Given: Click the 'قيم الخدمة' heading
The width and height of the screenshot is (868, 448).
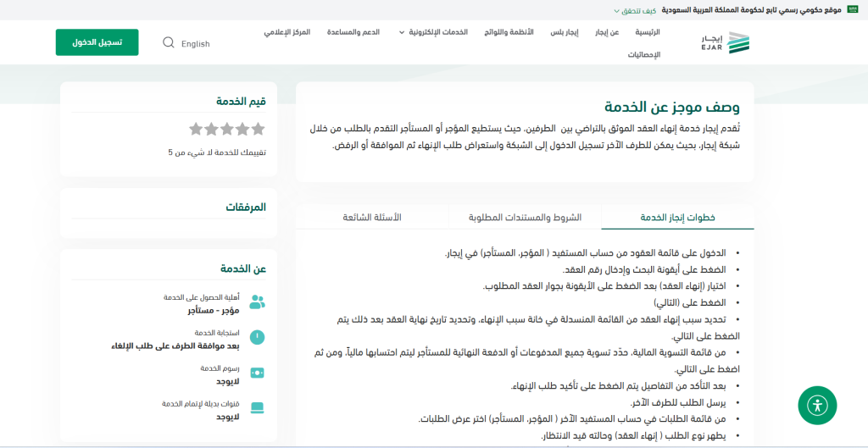Looking at the screenshot, I should [x=241, y=102].
